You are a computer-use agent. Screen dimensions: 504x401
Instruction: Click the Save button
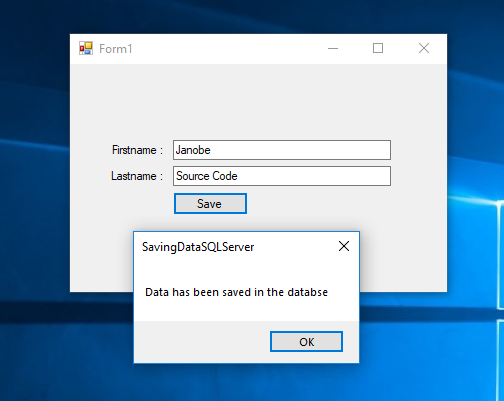coord(210,204)
